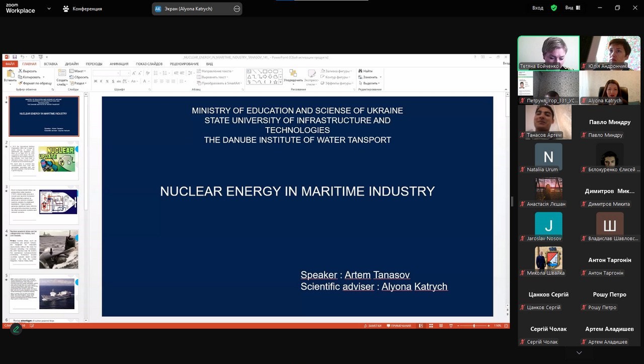This screenshot has height=364, width=644.
Task: Click the Вход sign-in button in Zoom
Action: click(x=538, y=8)
